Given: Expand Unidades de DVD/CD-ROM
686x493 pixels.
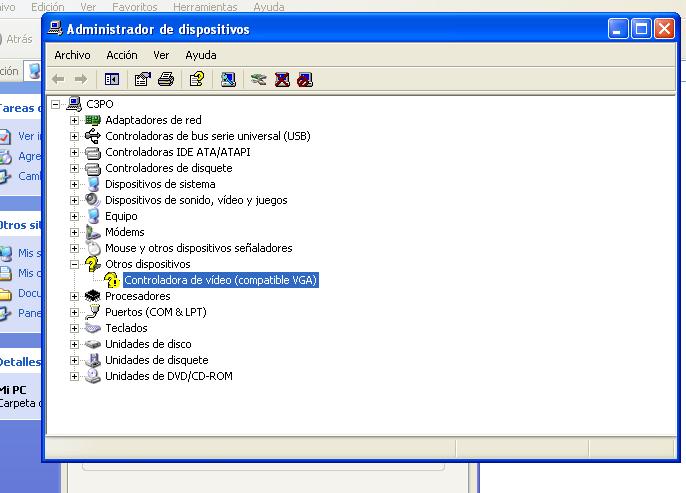Looking at the screenshot, I should coord(74,376).
